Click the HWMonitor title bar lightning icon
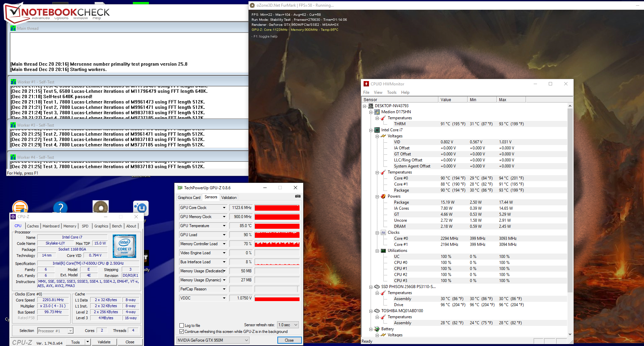Image resolution: width=644 pixels, height=346 pixels. (x=366, y=84)
